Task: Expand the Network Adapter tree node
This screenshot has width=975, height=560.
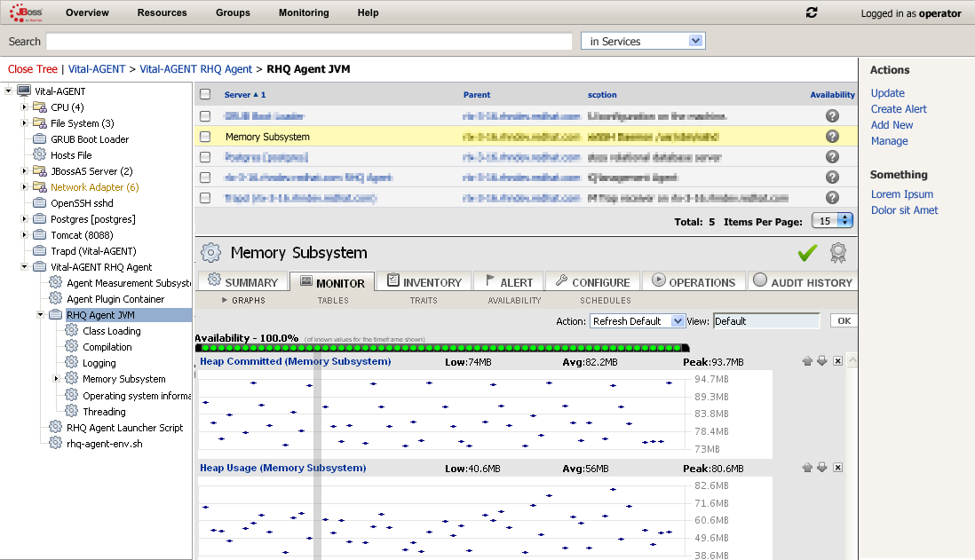Action: pyautogui.click(x=24, y=187)
